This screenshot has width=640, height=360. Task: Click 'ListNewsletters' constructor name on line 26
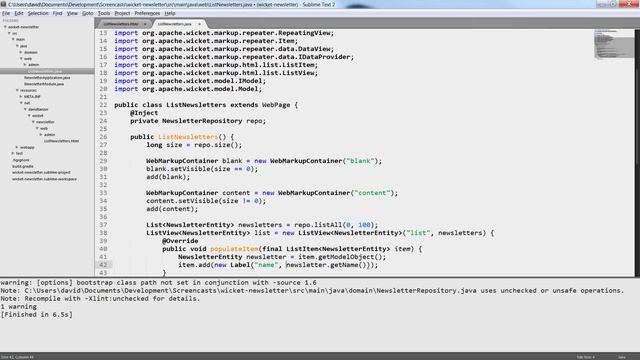(188, 137)
